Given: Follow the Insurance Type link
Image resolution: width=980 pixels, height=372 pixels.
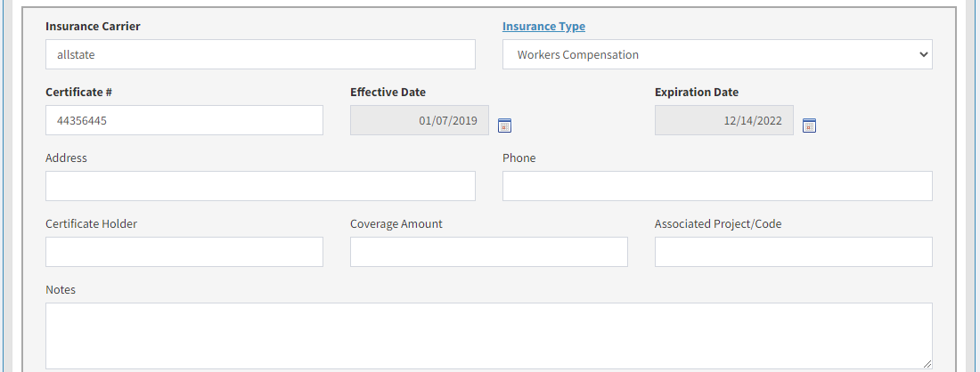Looking at the screenshot, I should pos(543,26).
